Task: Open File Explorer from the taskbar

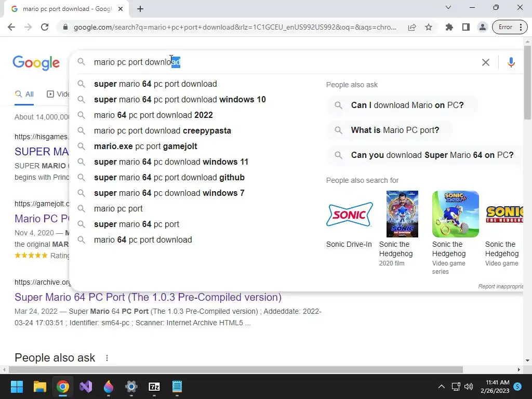Action: pyautogui.click(x=39, y=387)
